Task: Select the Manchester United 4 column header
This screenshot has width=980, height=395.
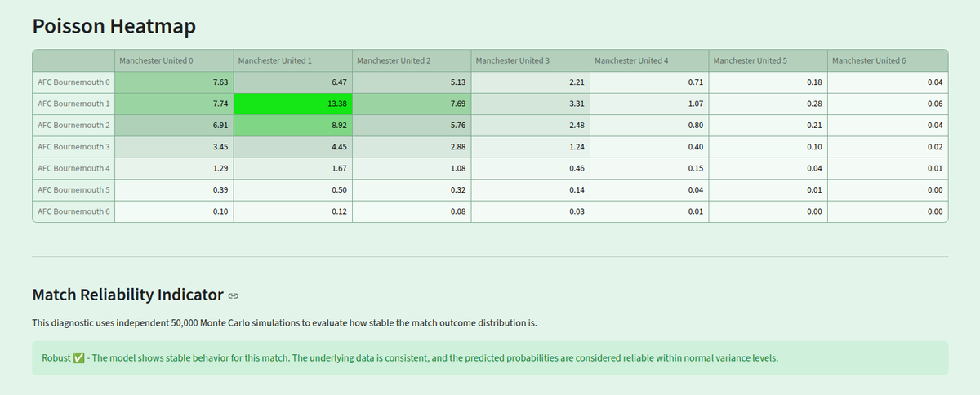Action: click(650, 60)
